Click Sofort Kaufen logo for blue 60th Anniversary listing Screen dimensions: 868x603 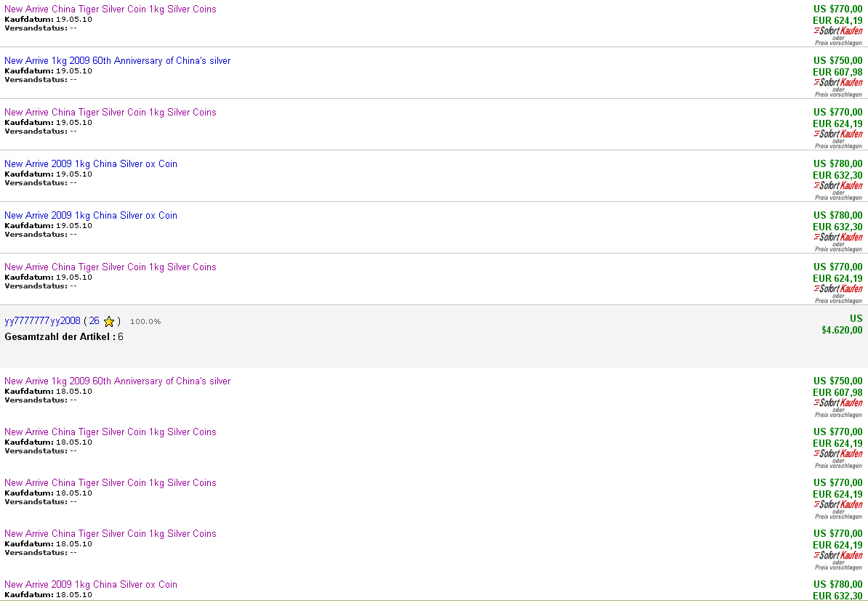[838, 82]
